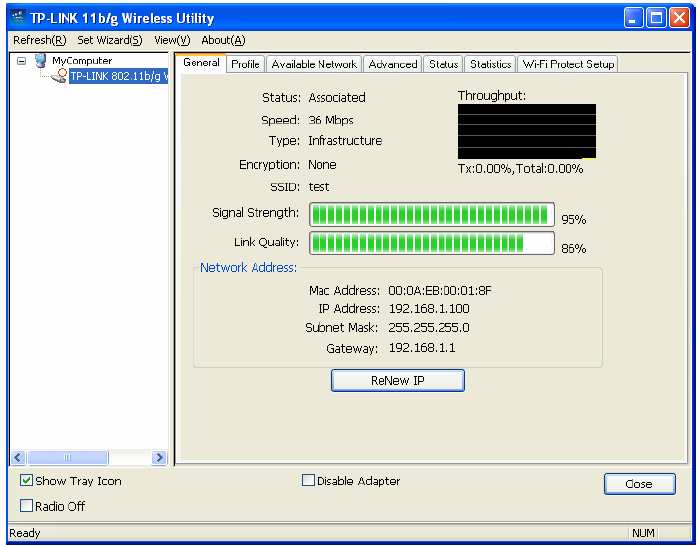Open the Wi-Fi Protect Setup tab

click(x=568, y=64)
